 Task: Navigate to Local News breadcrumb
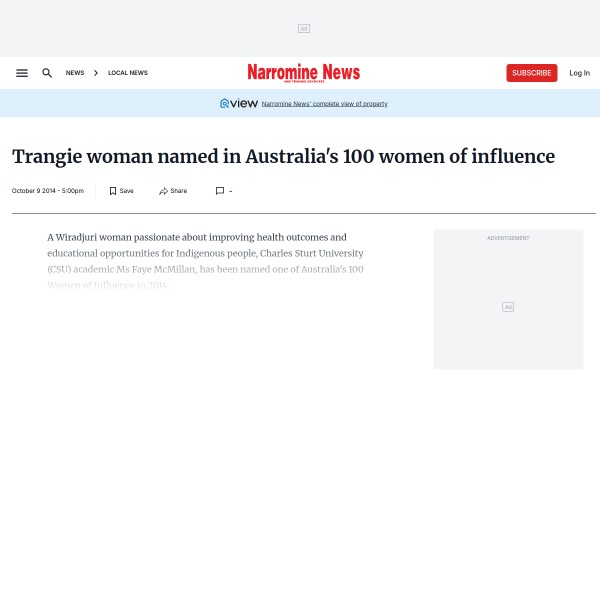[128, 73]
